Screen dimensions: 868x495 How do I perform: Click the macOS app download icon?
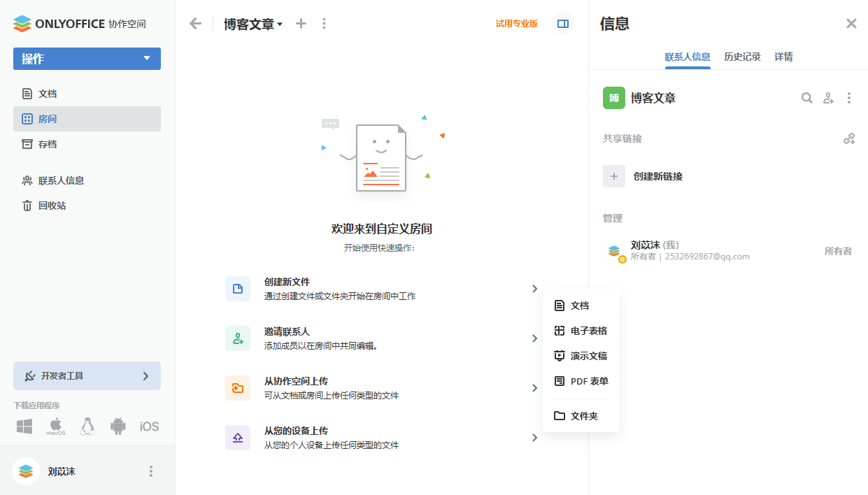point(56,426)
